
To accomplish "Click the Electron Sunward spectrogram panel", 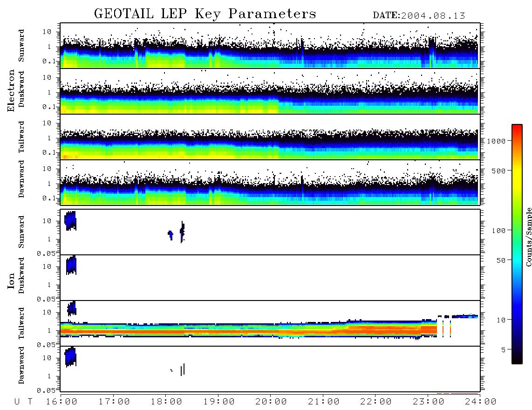I will [x=270, y=46].
